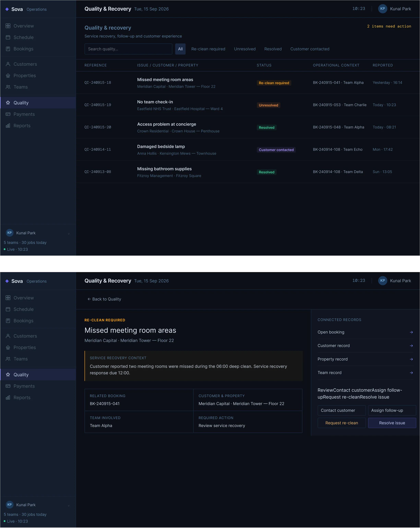The height and width of the screenshot is (528, 420).
Task: Click the Reported column header
Action: tap(383, 65)
